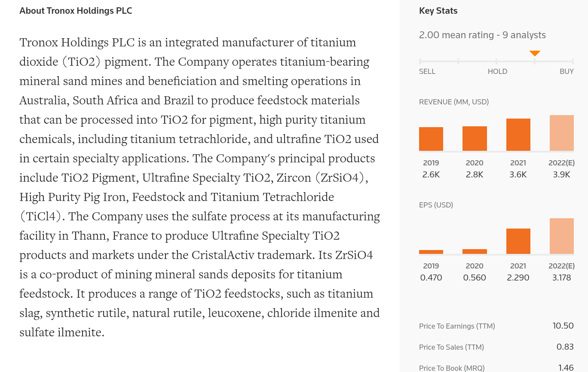Click the Key Stats heading
The image size is (588, 372).
438,11
